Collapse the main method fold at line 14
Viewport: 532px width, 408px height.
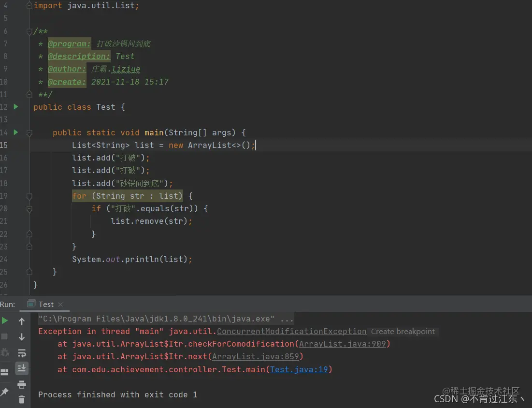coord(29,133)
